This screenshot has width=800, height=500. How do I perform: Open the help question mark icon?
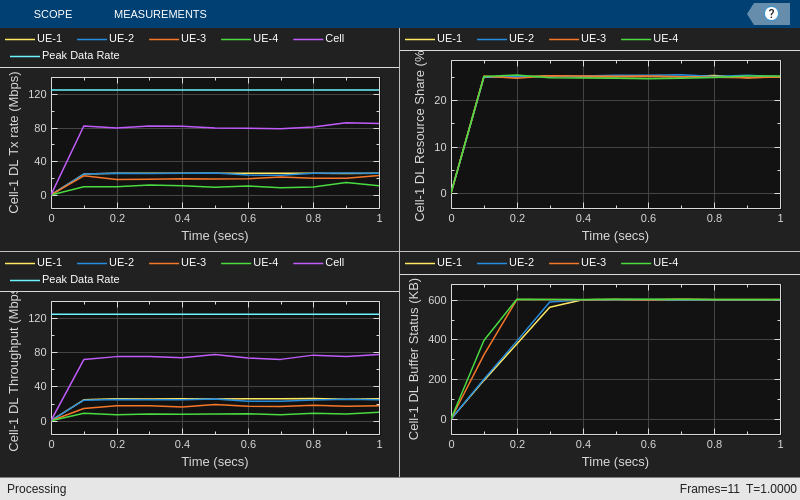[x=771, y=14]
